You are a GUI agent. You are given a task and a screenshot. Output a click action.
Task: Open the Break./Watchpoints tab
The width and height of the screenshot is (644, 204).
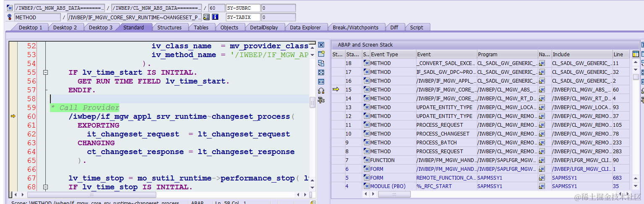coord(356,27)
